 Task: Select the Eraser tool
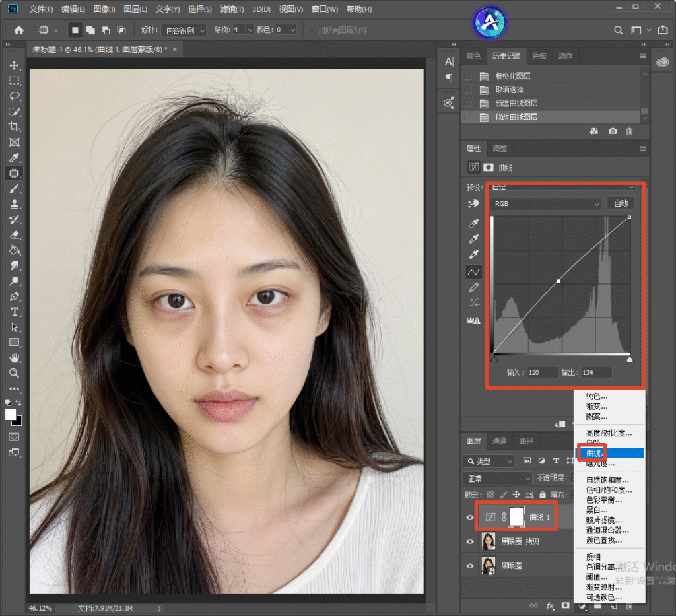(x=15, y=235)
